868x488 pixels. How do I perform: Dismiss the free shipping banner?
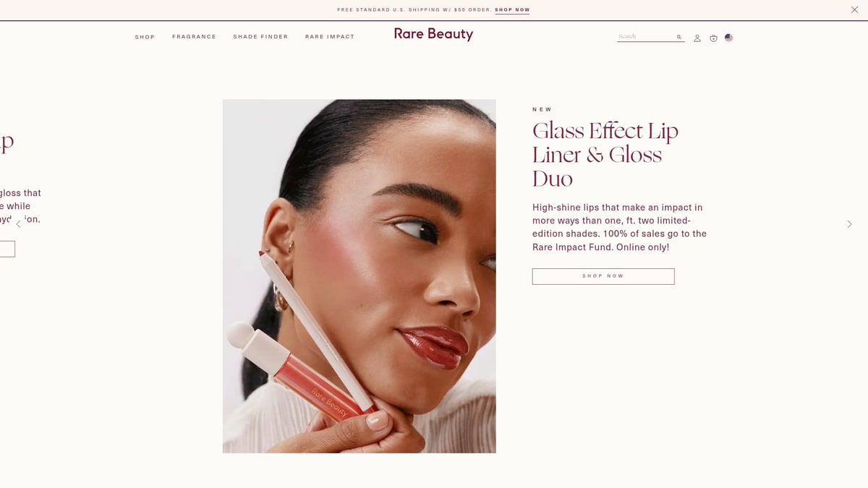(854, 9)
